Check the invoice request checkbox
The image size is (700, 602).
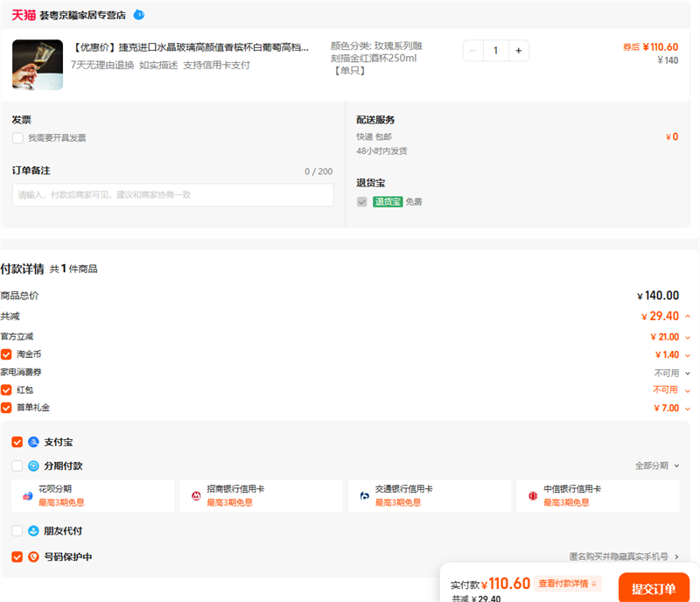(17, 138)
